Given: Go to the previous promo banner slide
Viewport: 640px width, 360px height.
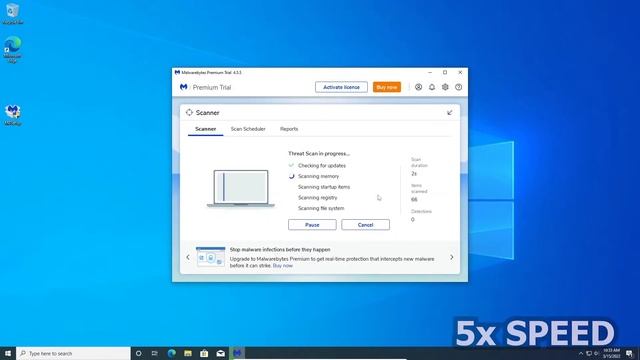Looking at the screenshot, I should pos(188,257).
